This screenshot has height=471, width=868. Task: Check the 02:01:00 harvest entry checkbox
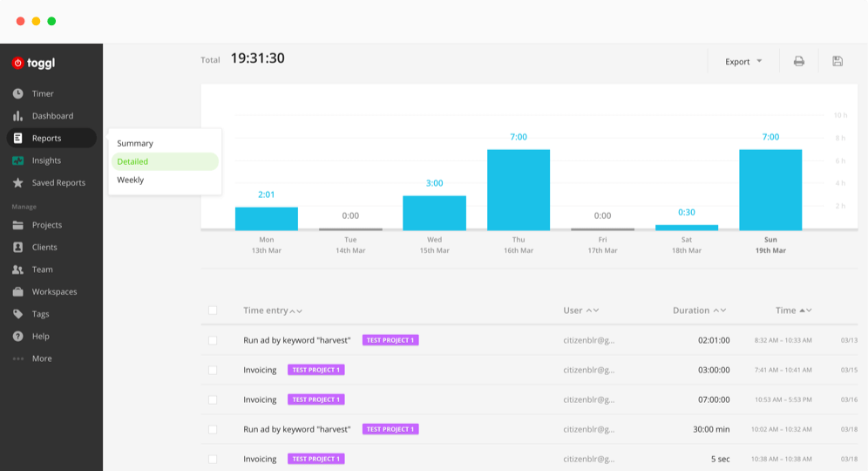point(213,340)
